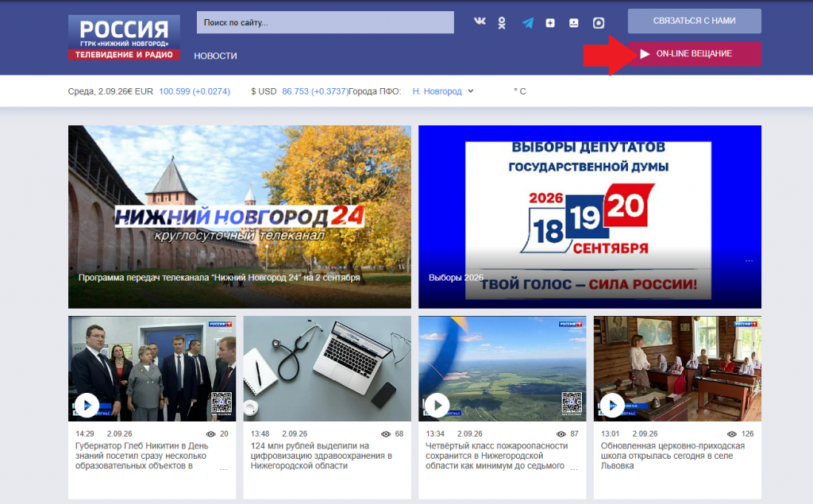
Task: Open the Нижний Новгород 24 channel banner
Action: [x=240, y=217]
